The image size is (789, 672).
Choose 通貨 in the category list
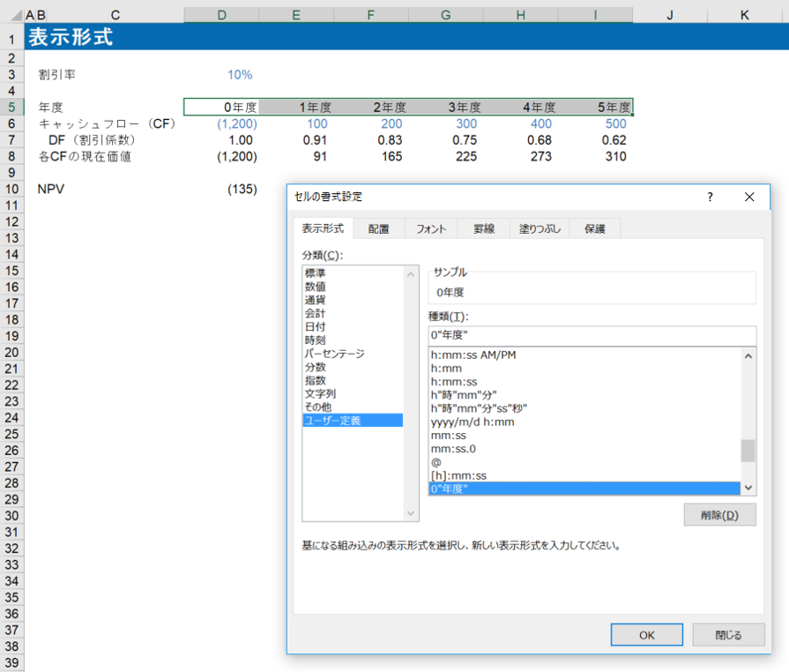(x=316, y=300)
